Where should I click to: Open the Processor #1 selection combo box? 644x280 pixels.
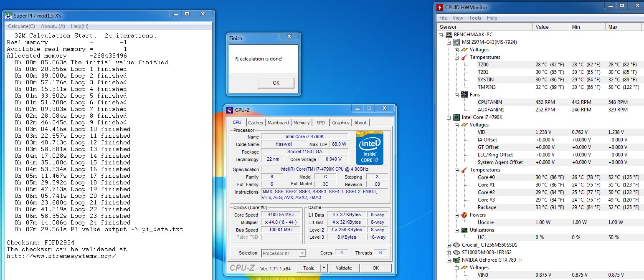click(x=284, y=253)
